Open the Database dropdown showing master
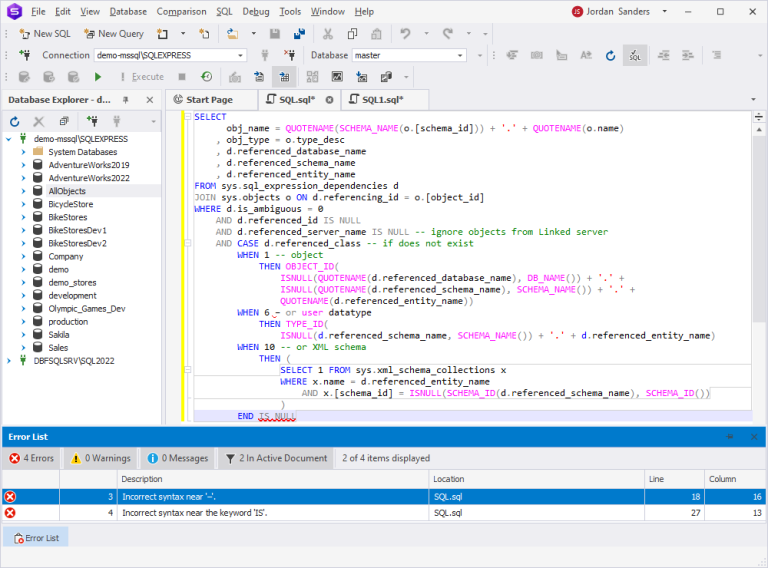 461,55
